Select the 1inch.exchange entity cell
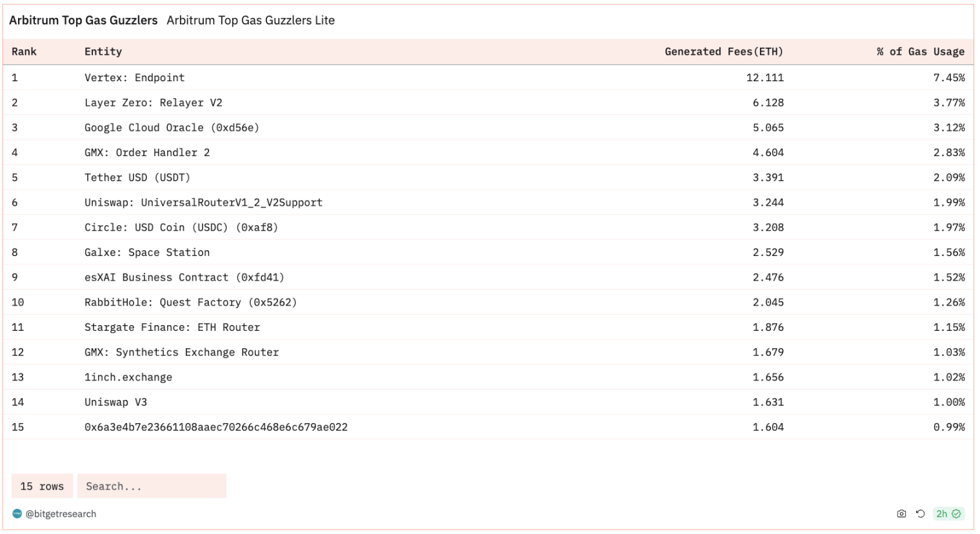980x534 pixels. (x=128, y=377)
